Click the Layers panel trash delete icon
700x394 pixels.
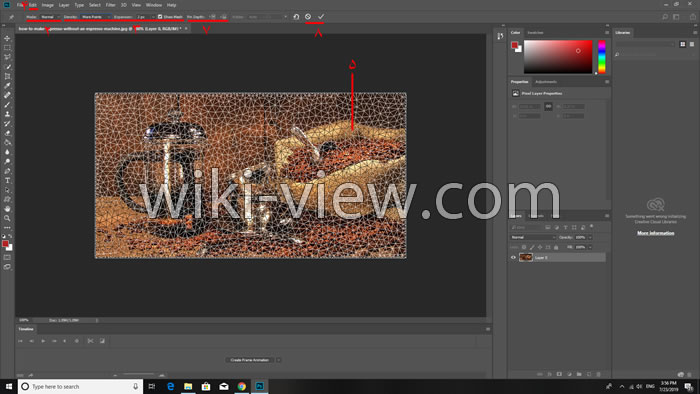click(x=599, y=374)
